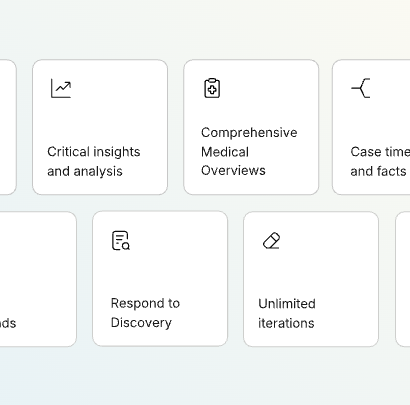The image size is (410, 405).
Task: Click the medical clipboard cross icon
Action: click(212, 88)
